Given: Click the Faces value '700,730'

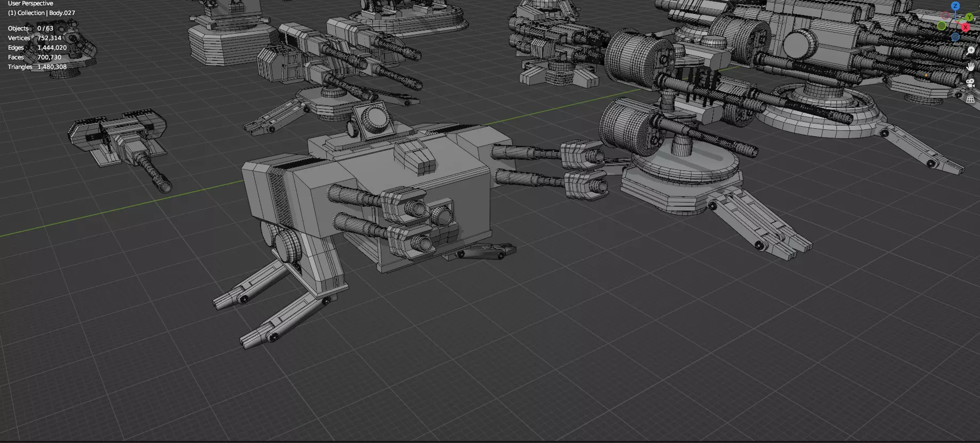Looking at the screenshot, I should pyautogui.click(x=49, y=57).
